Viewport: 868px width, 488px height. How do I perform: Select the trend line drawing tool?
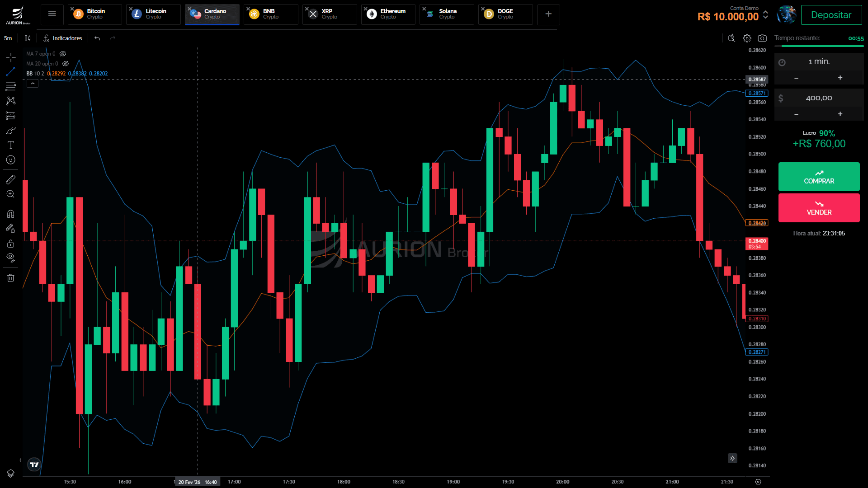[10, 72]
